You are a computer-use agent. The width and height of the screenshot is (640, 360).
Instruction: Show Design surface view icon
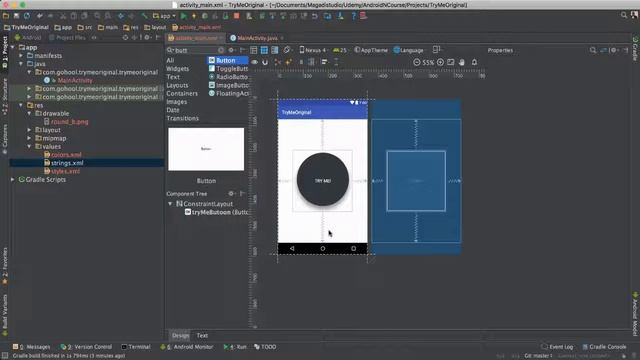253,50
